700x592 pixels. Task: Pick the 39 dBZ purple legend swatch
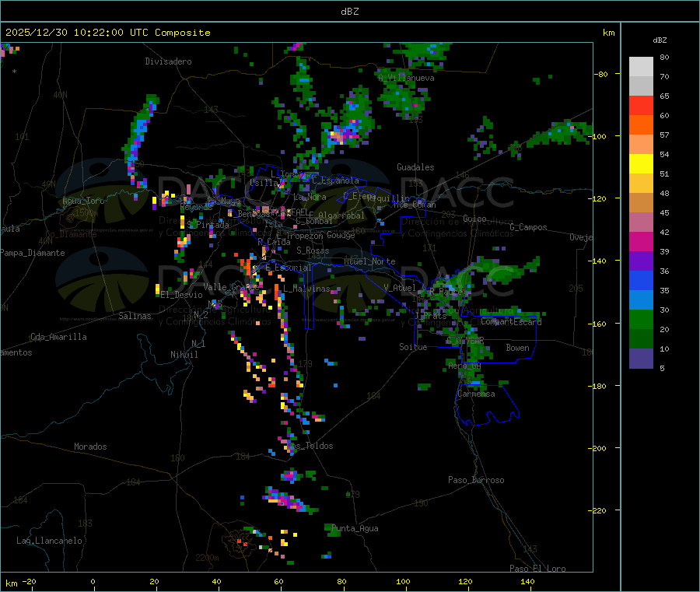(641, 261)
